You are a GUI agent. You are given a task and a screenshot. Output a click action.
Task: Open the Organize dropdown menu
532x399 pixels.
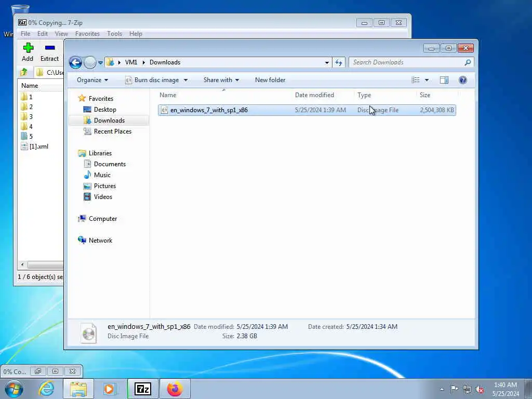[x=92, y=80]
